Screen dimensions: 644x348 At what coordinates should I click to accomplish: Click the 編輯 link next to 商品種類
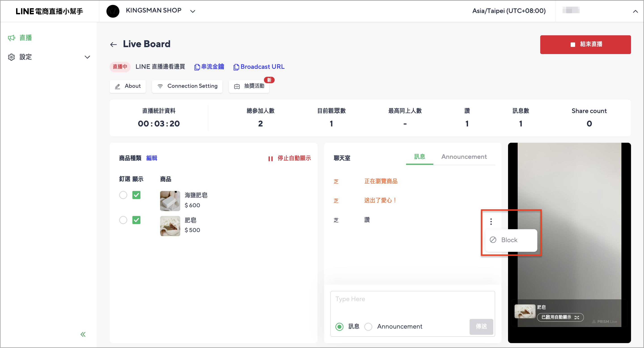(152, 158)
